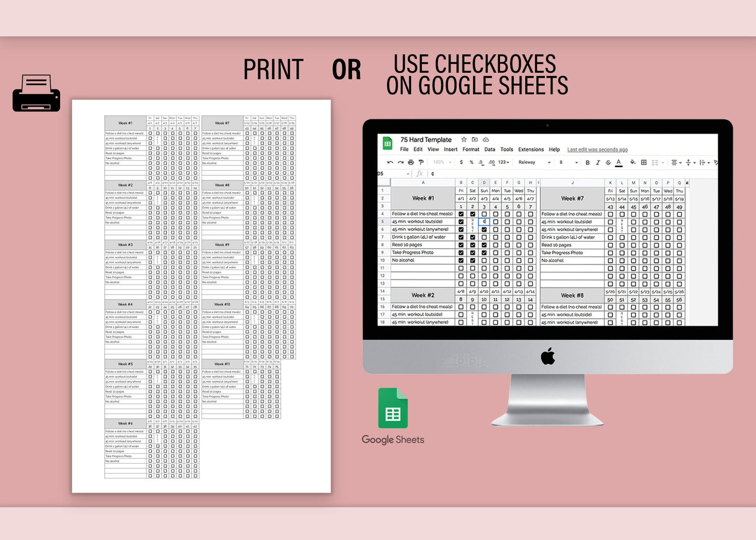
Task: Open the Raleway font dropdown
Action: coord(534,163)
